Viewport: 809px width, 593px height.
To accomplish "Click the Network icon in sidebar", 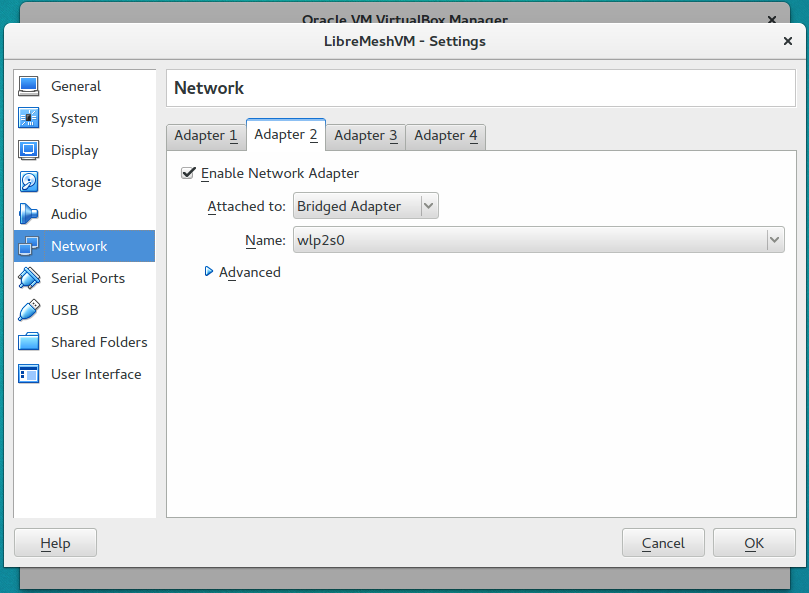I will [x=28, y=246].
